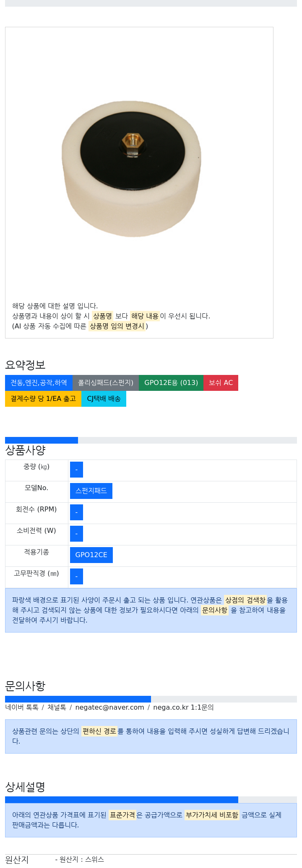Open the 네이버 톡톡 inquiry link
302x868 pixels.
(22, 707)
